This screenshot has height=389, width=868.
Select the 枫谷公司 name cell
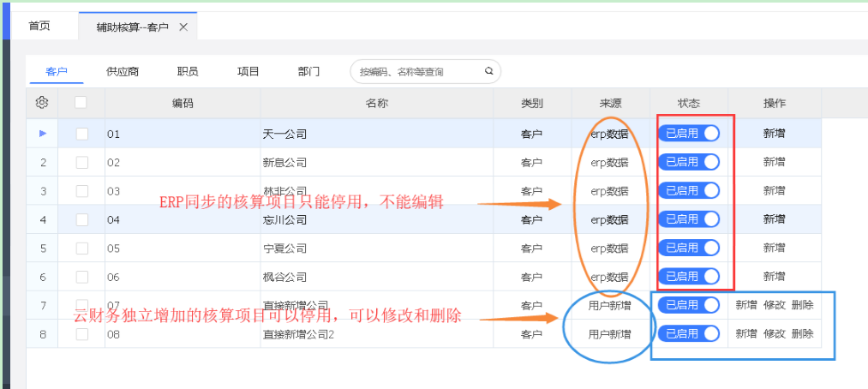(x=376, y=277)
